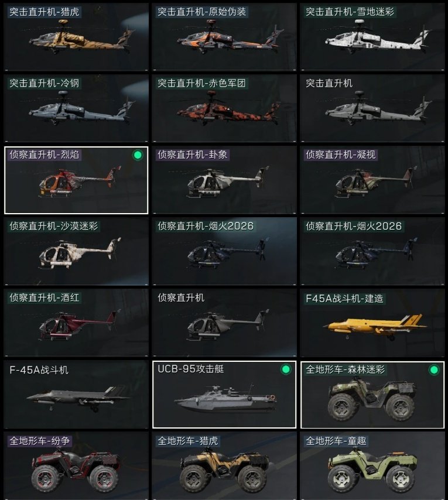The width and height of the screenshot is (448, 500).
Task: Choose the 突击直升机-原始伪装 skin card
Action: (x=224, y=37)
